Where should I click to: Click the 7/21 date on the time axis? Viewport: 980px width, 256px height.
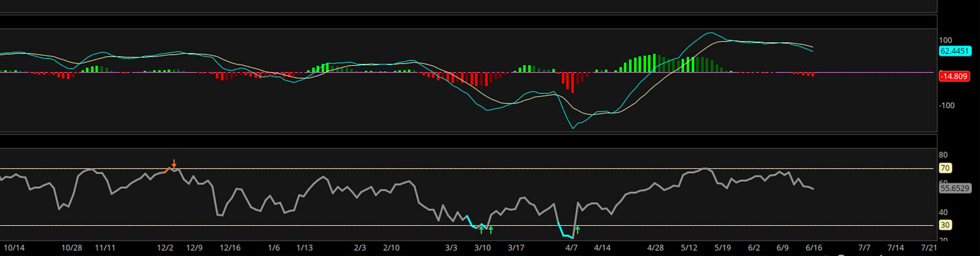(x=928, y=248)
